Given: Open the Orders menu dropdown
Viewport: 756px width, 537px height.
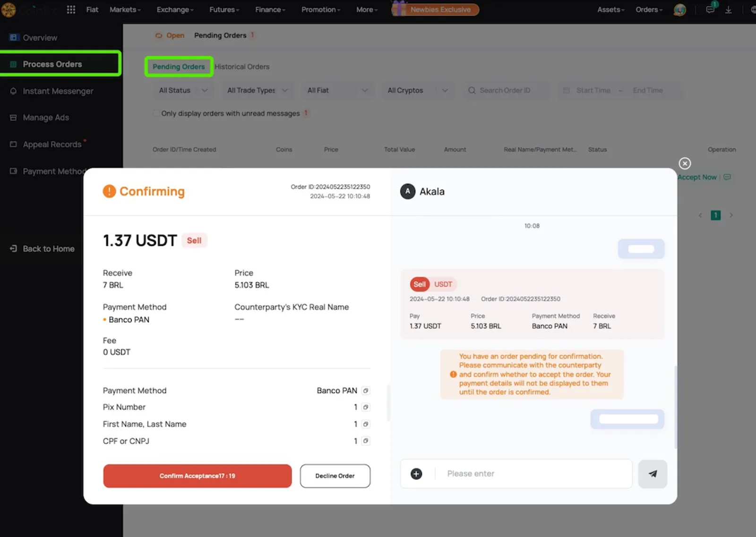Looking at the screenshot, I should (x=649, y=9).
